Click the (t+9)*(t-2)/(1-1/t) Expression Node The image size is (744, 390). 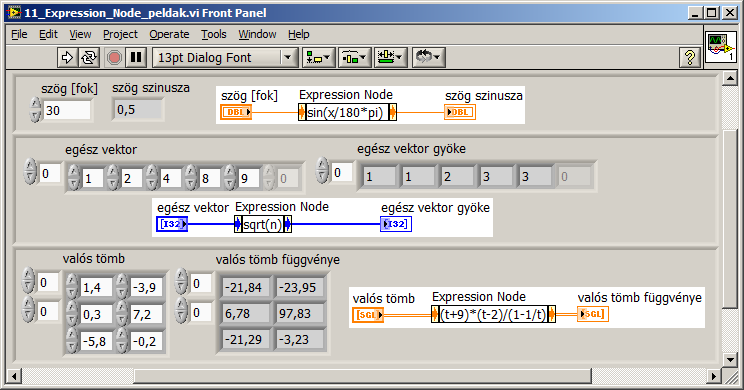click(493, 314)
